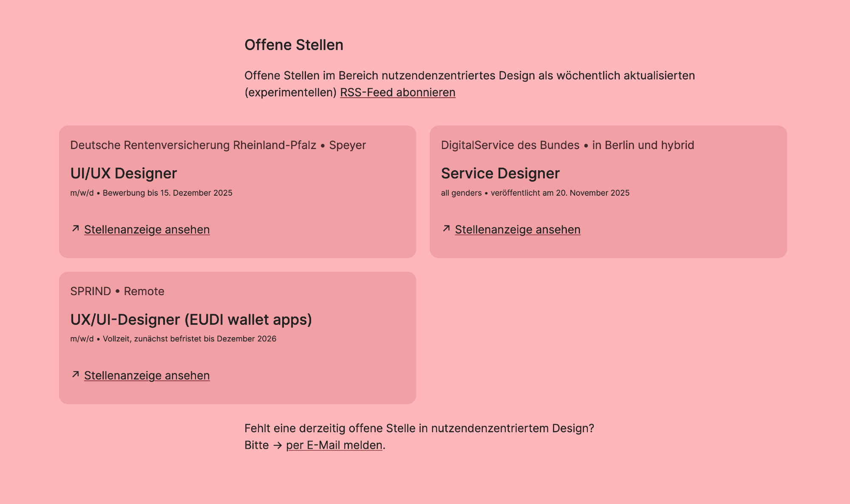Image resolution: width=850 pixels, height=504 pixels.
Task: Open the UI/UX Designer job posting link
Action: pyautogui.click(x=147, y=230)
